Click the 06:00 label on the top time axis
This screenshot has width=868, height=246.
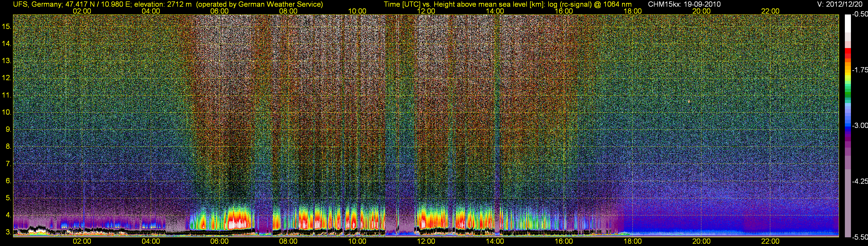point(219,11)
